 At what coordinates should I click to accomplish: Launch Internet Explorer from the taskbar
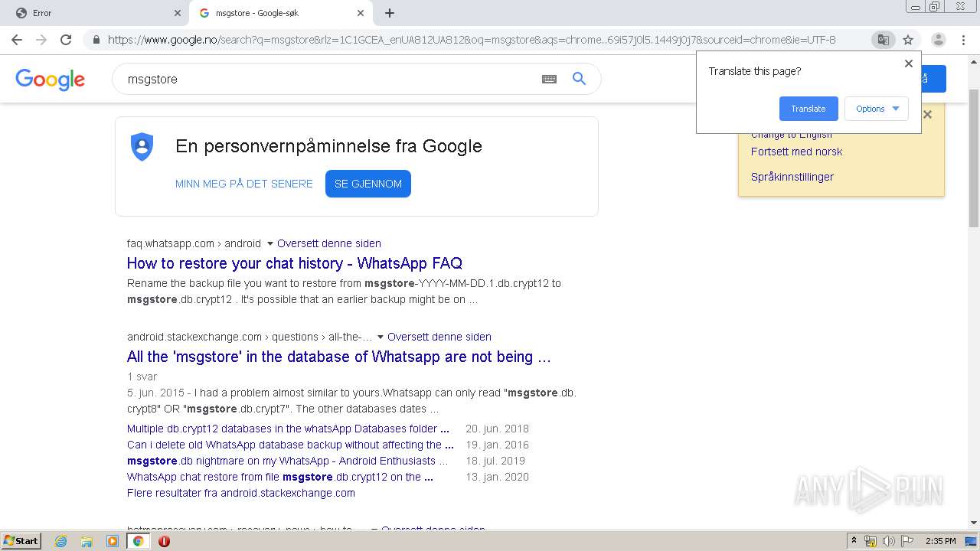coord(60,541)
